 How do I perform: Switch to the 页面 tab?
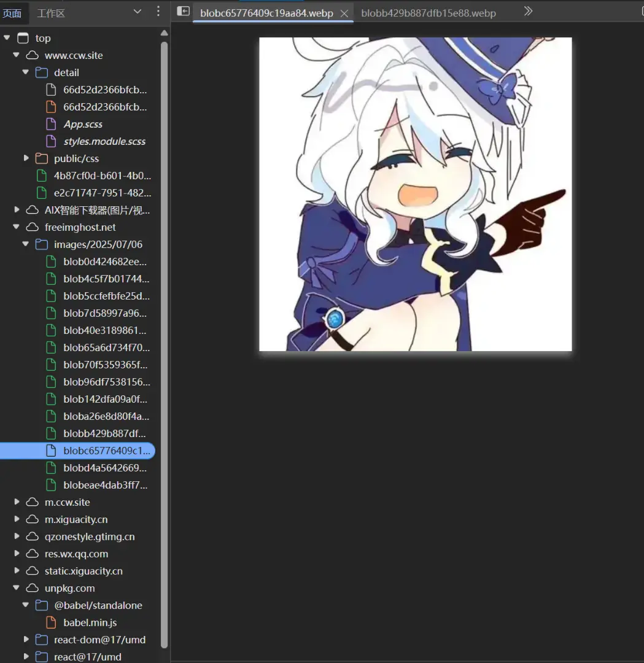point(12,14)
